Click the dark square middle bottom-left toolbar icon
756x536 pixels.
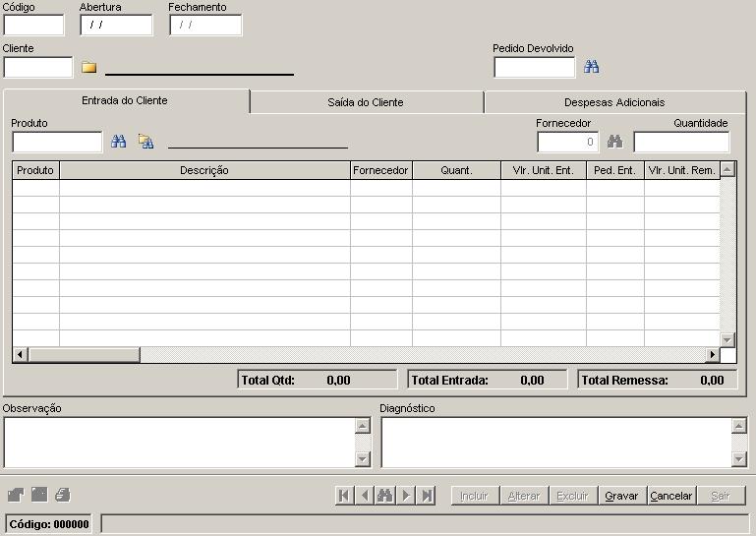coord(39,495)
